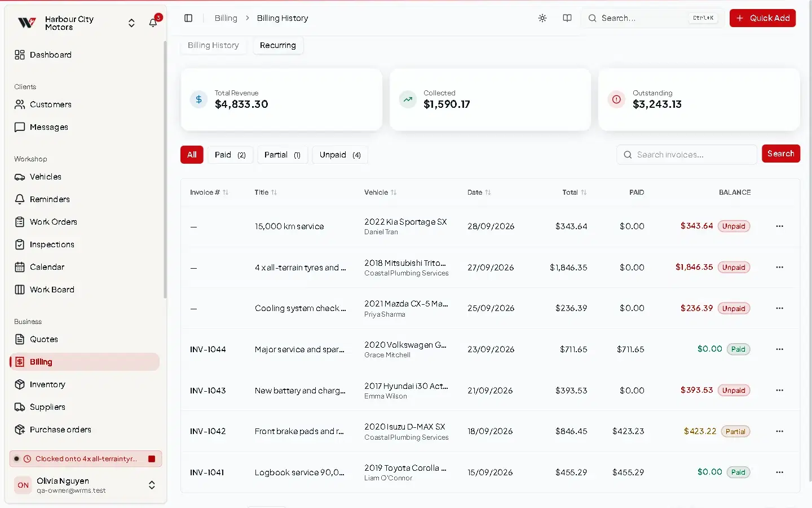Click the Work Board icon
The width and height of the screenshot is (812, 508).
pos(20,290)
